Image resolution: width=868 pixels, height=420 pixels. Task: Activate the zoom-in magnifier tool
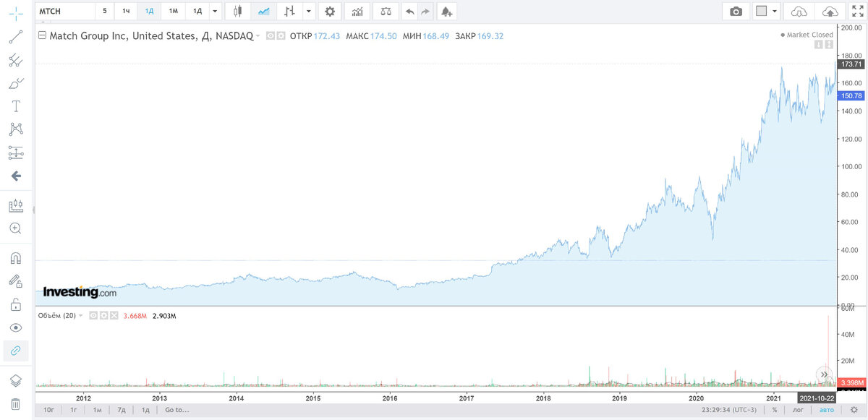point(16,228)
